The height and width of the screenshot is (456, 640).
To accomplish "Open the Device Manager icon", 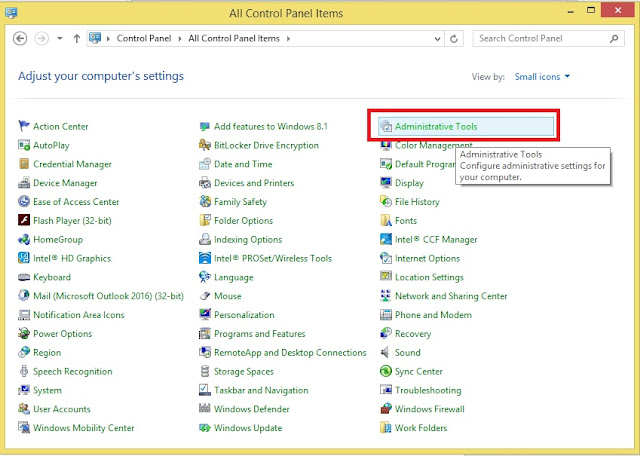I will click(x=24, y=182).
